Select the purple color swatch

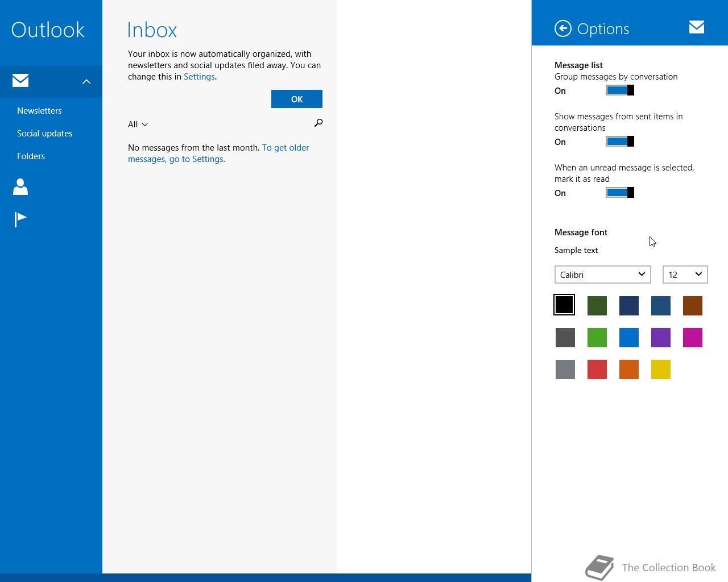coord(661,338)
